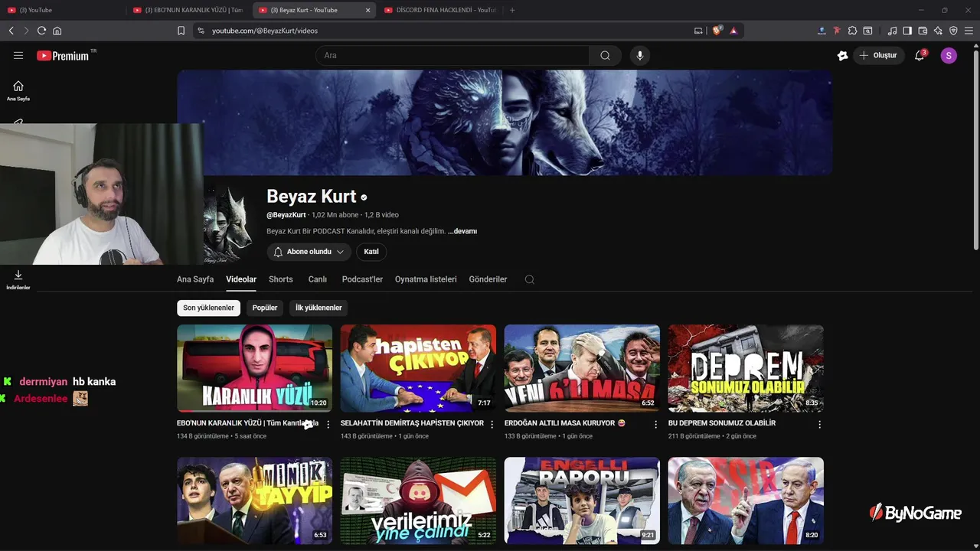Screen dimensions: 980x551
Task: View site information icon in address bar
Action: tap(201, 31)
